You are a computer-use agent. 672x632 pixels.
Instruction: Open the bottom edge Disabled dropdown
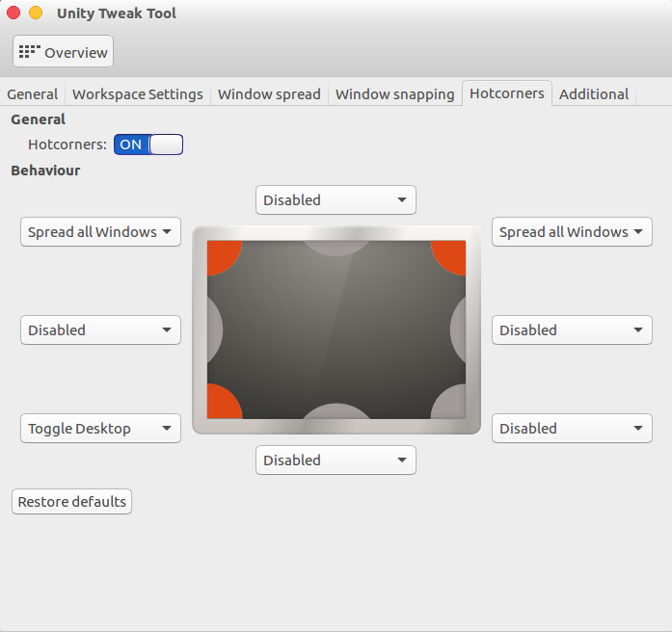pyautogui.click(x=336, y=460)
